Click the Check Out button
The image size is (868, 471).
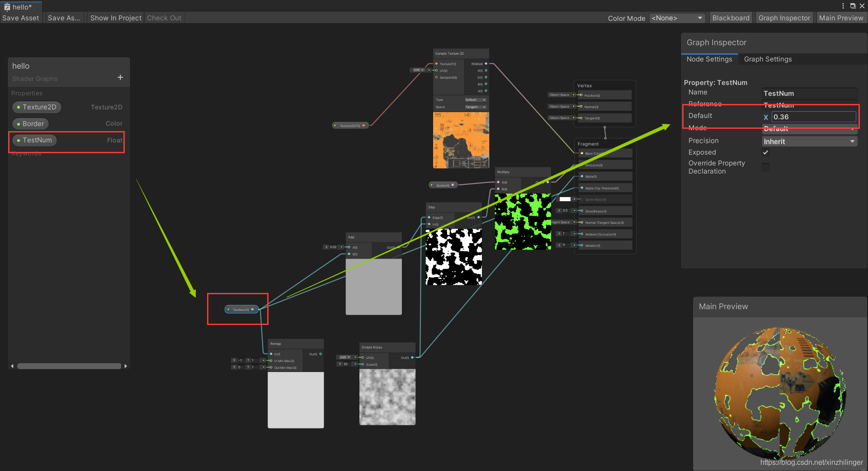(x=164, y=18)
